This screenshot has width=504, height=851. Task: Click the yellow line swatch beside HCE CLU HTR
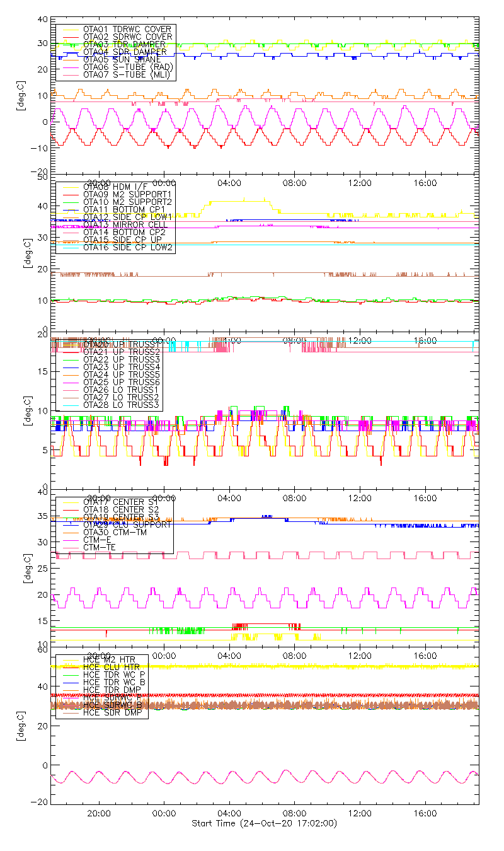[69, 667]
